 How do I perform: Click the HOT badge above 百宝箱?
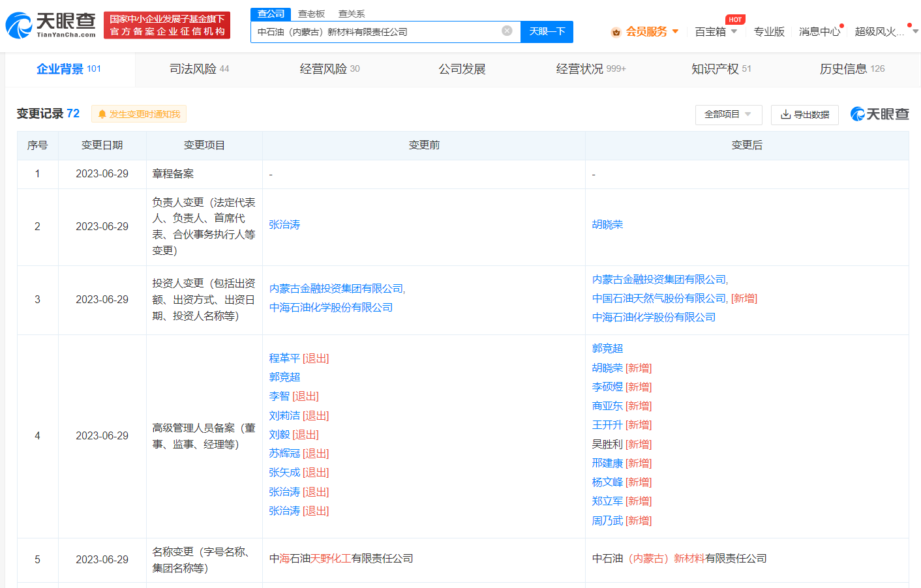(x=735, y=20)
